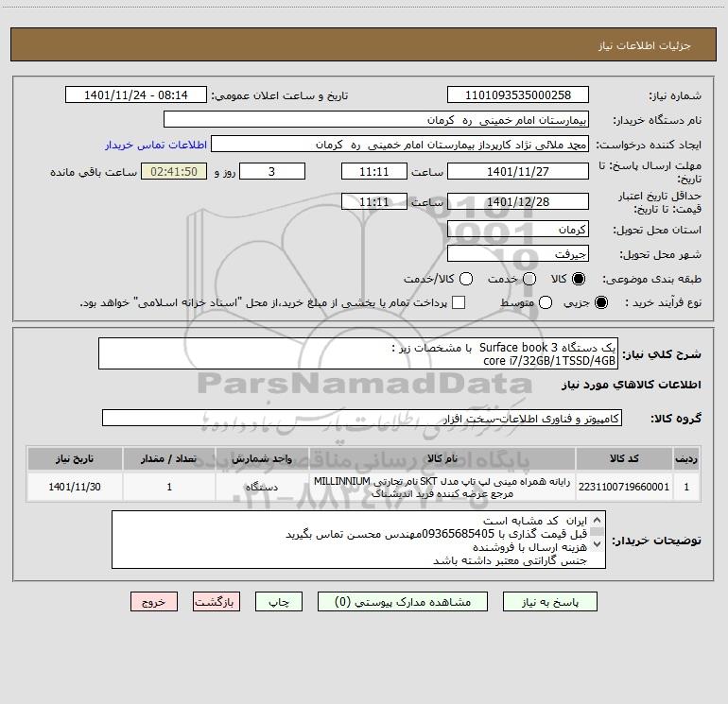
Task: Click the دستگاه unit cell
Action: [262, 487]
